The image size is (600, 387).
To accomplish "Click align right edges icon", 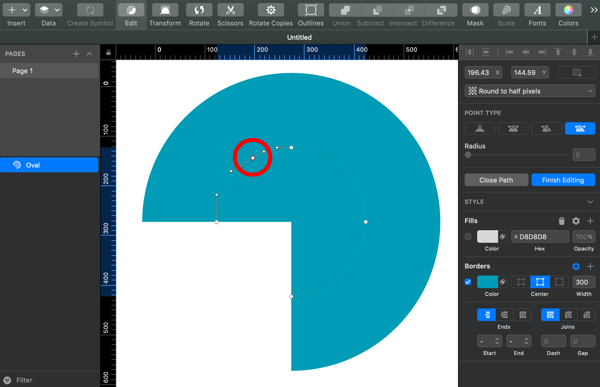I will click(x=542, y=52).
